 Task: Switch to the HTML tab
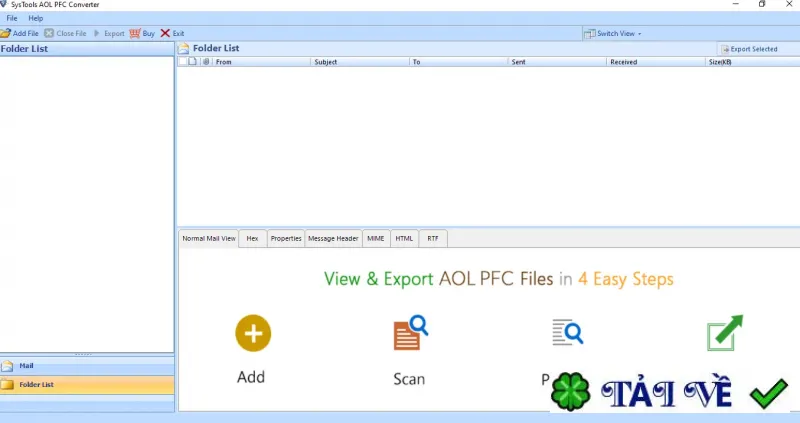404,238
